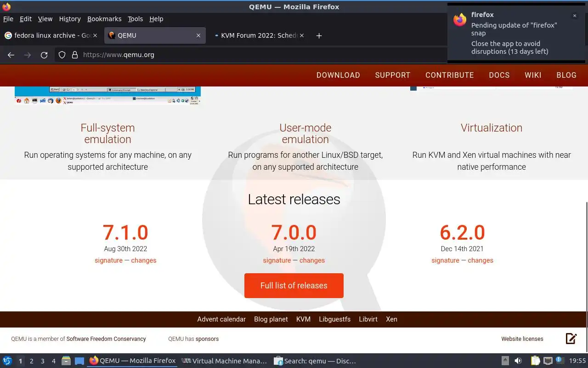Open the Bookmarks menu
Screen dimensions: 588x368
(x=104, y=19)
